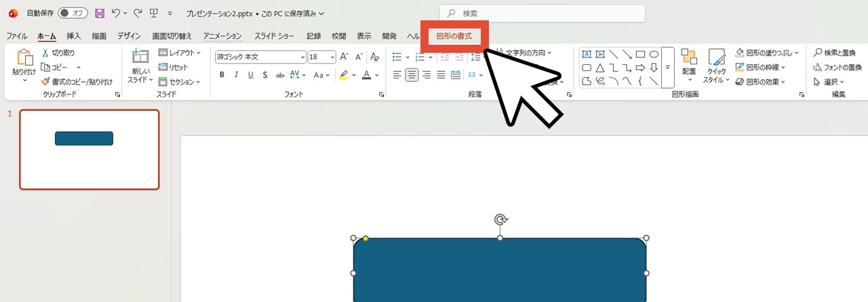Align text right

[x=427, y=75]
